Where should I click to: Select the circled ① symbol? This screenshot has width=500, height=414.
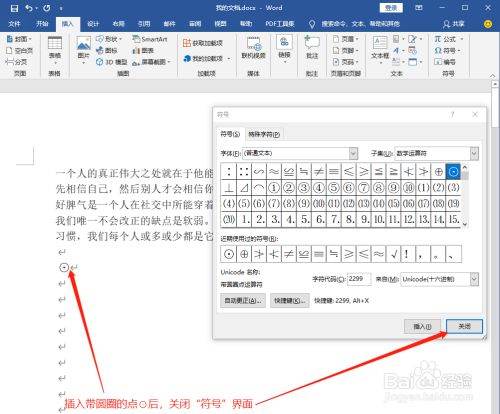pyautogui.click(x=274, y=188)
